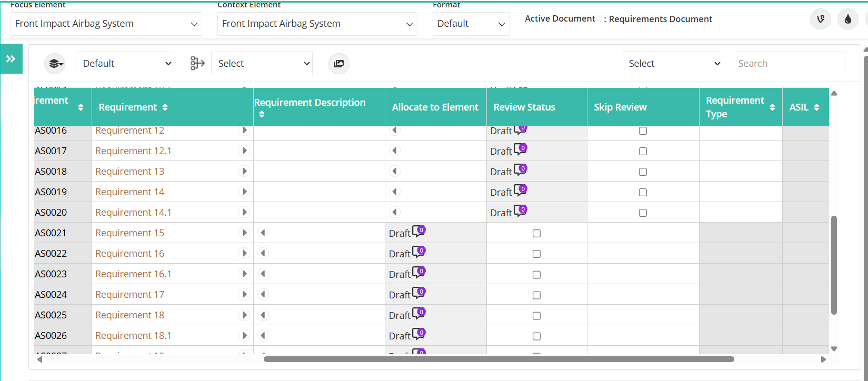Open the comment bubble for row AS0020
868x381 pixels.
[x=520, y=210]
